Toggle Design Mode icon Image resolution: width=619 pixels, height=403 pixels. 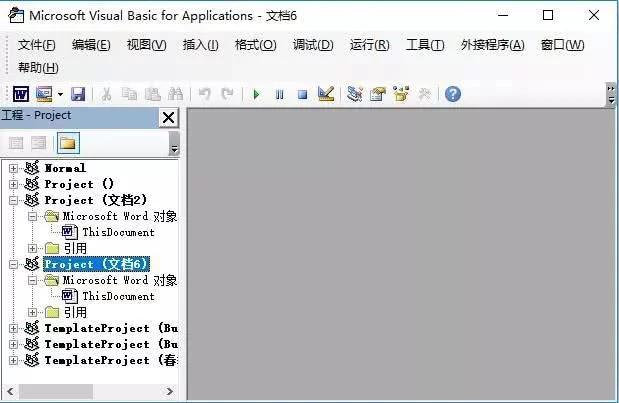point(326,94)
